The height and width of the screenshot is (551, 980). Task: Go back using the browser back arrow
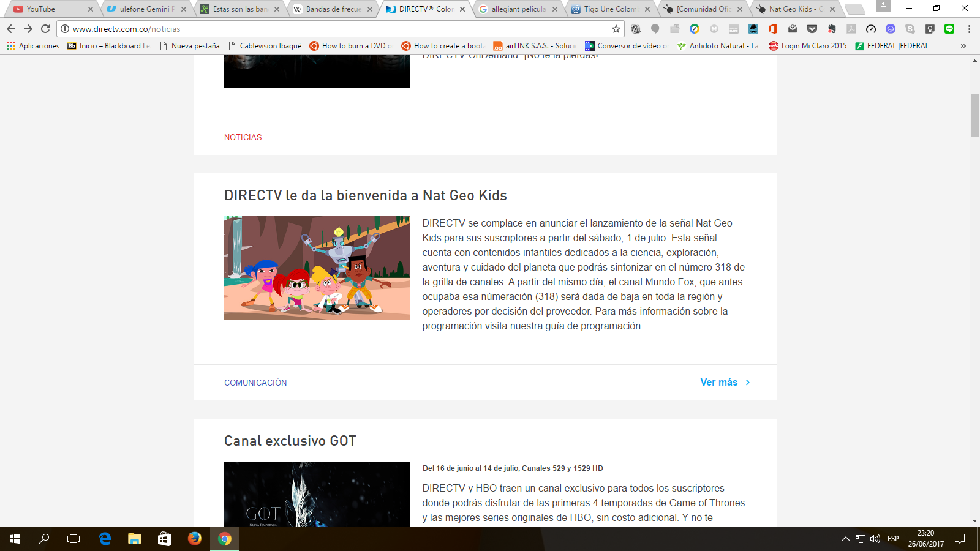11,29
